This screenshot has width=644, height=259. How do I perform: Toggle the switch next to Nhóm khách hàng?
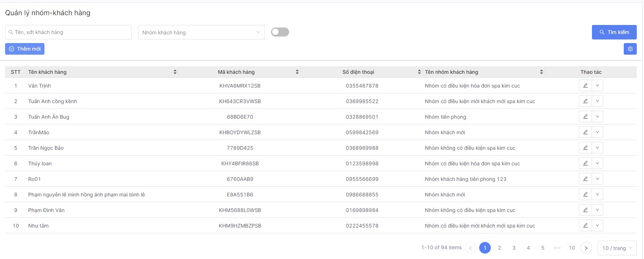point(280,32)
